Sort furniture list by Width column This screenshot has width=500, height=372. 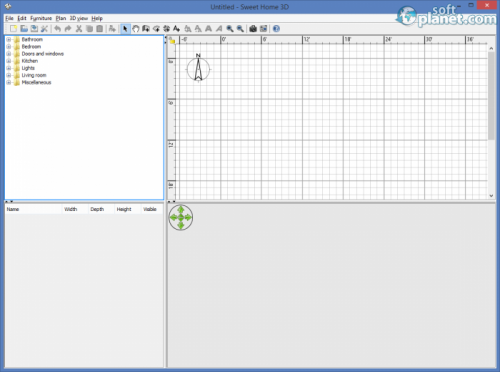tap(75, 209)
